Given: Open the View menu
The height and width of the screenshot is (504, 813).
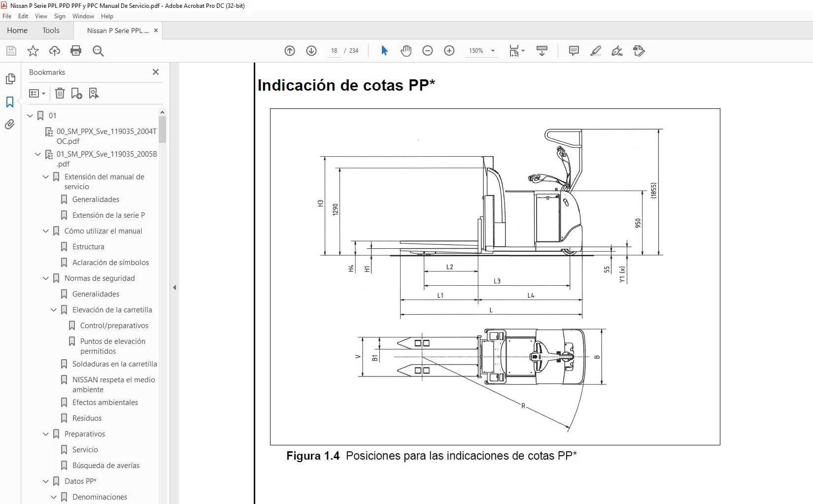Looking at the screenshot, I should (41, 16).
